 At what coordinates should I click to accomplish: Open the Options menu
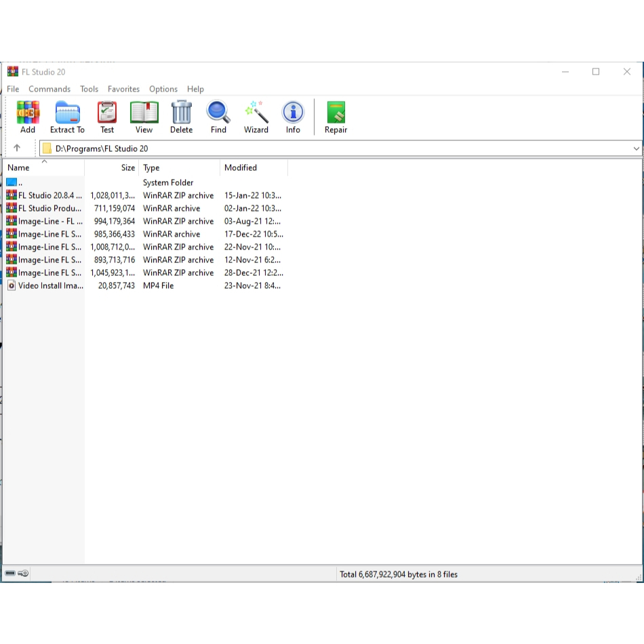tap(163, 89)
